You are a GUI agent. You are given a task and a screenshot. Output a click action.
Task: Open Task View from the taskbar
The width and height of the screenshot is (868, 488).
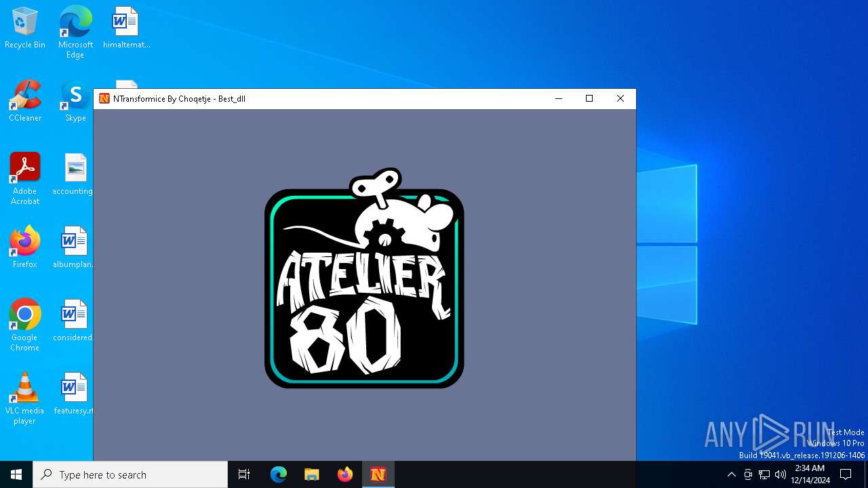coord(244,474)
